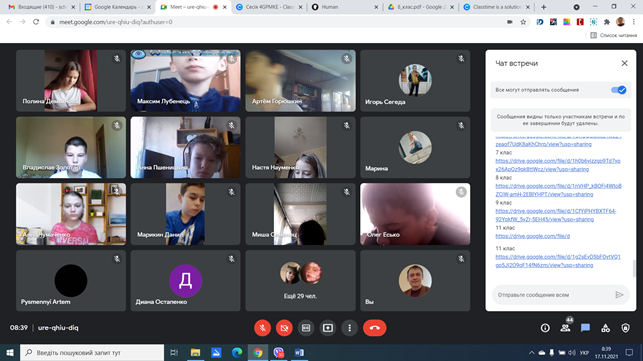Image resolution: width=643 pixels, height=361 pixels.
Task: Open host controls shield icon
Action: pos(625,328)
